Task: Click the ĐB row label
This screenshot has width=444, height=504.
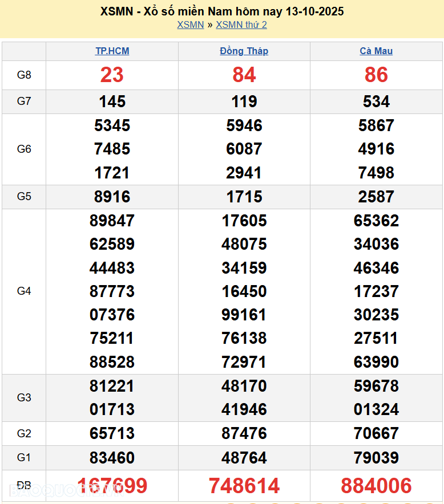Action: click(x=24, y=485)
